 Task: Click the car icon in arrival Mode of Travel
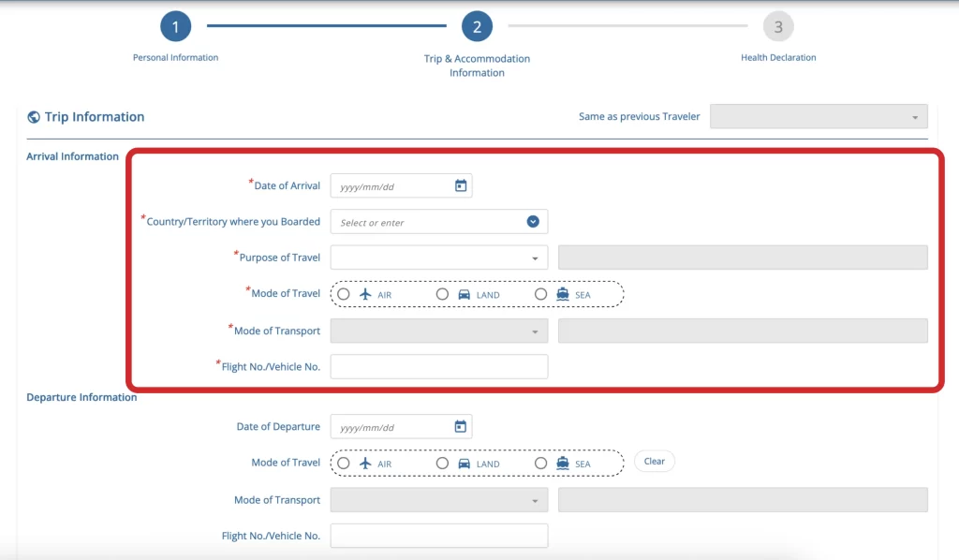465,295
